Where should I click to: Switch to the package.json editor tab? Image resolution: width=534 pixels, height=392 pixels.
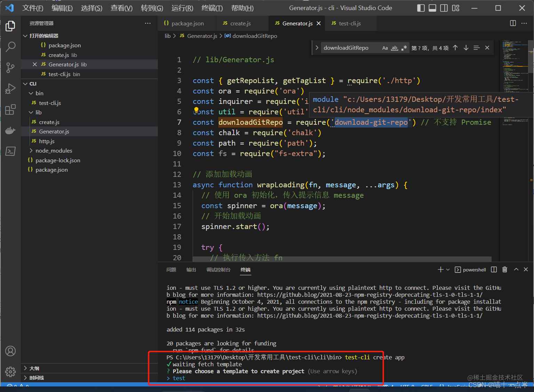[x=187, y=23]
